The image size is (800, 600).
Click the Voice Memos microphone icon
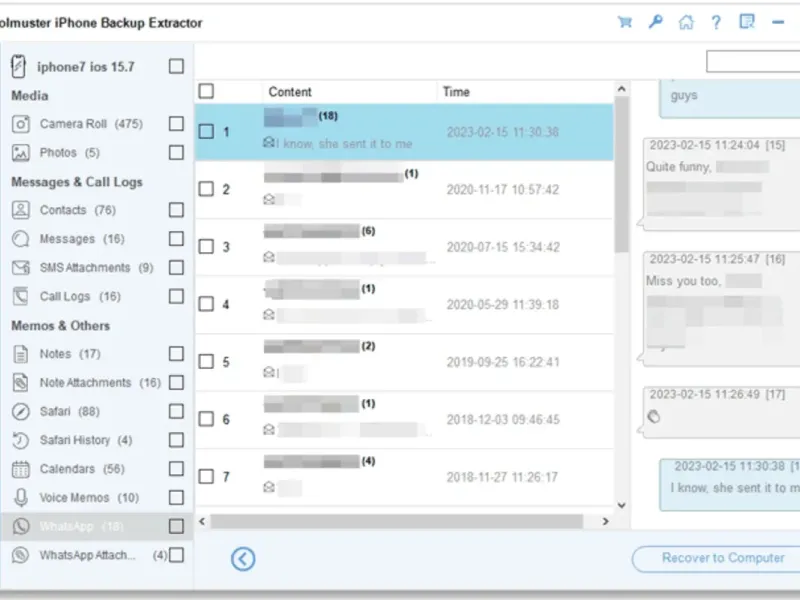[20, 497]
